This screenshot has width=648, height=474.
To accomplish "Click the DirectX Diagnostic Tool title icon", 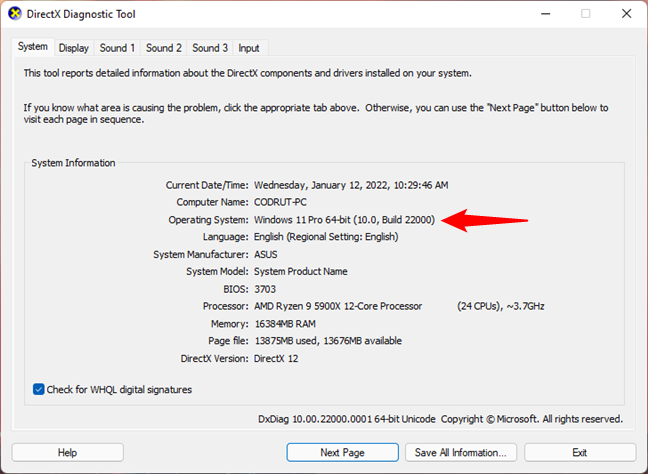I will click(15, 14).
